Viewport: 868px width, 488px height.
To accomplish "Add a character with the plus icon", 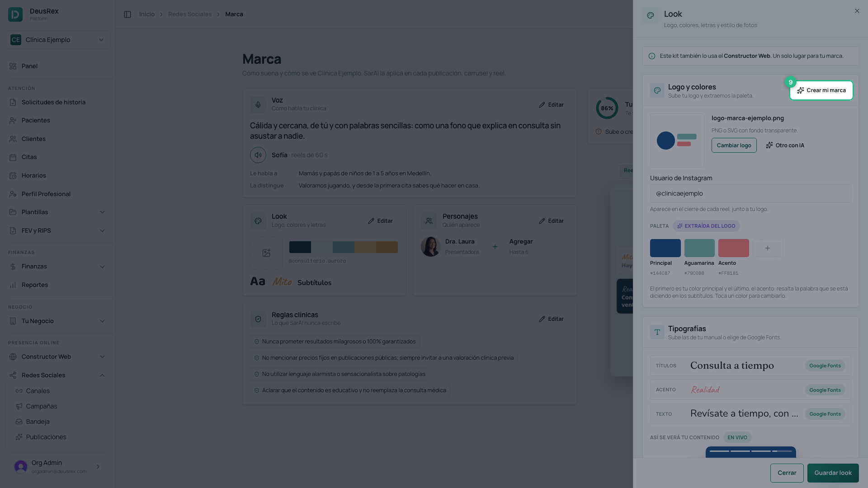I will point(495,247).
